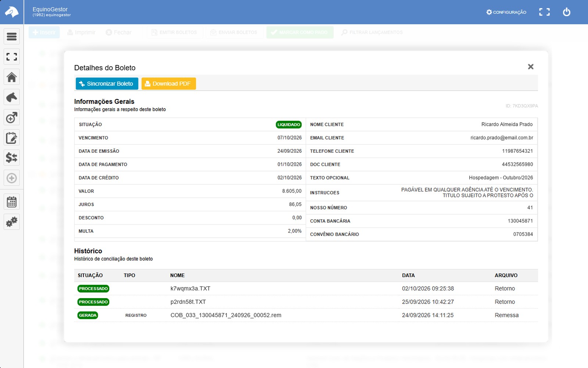Click the Situação column header in Histórico
The height and width of the screenshot is (368, 588).
(x=90, y=275)
